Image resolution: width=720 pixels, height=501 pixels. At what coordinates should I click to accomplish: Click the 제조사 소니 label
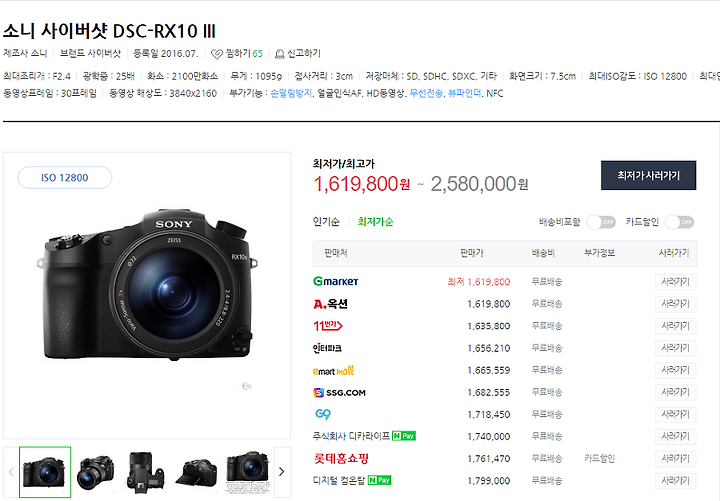(x=25, y=54)
